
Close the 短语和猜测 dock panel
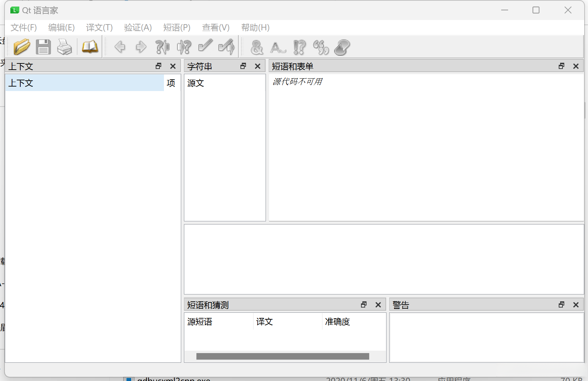(x=378, y=305)
